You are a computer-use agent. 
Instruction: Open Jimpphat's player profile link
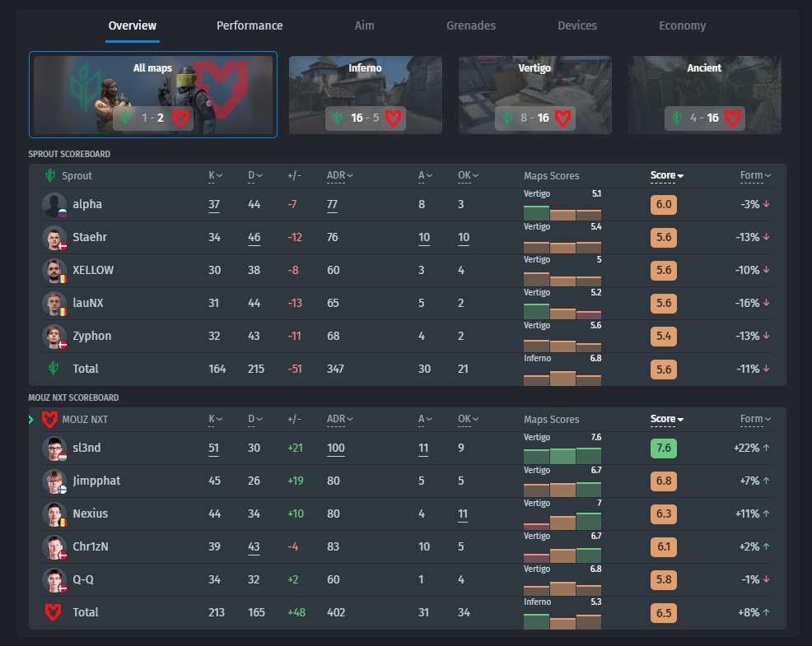tap(96, 481)
